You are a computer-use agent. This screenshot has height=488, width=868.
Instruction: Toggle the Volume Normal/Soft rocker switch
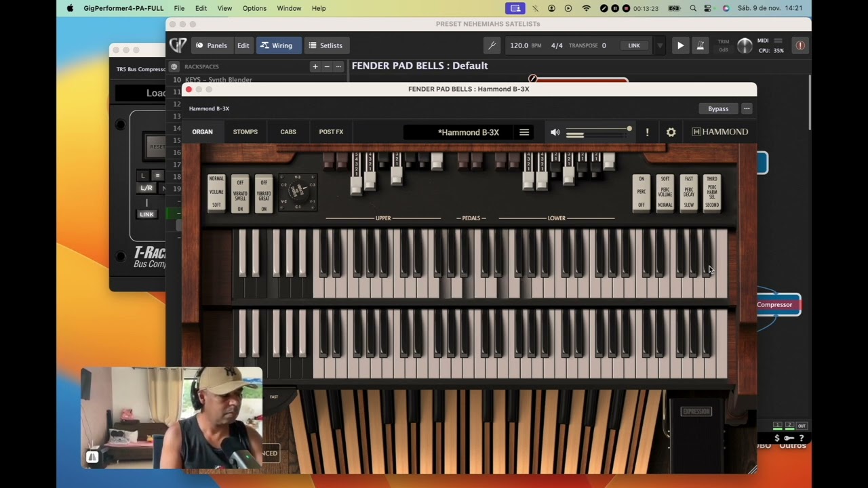[216, 192]
